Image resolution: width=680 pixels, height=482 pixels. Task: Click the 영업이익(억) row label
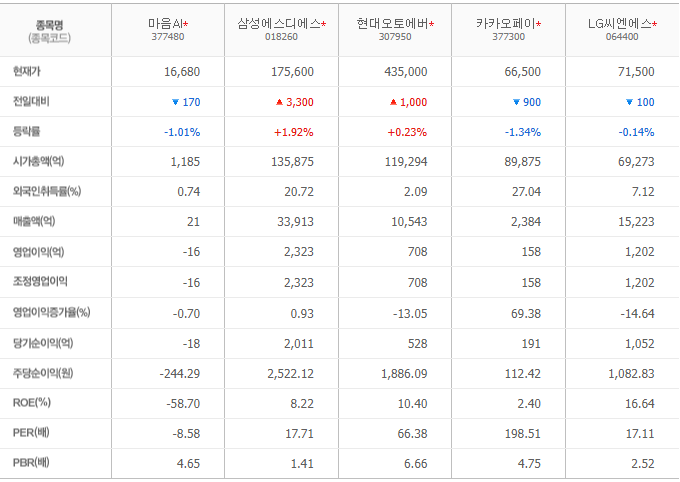(x=39, y=252)
